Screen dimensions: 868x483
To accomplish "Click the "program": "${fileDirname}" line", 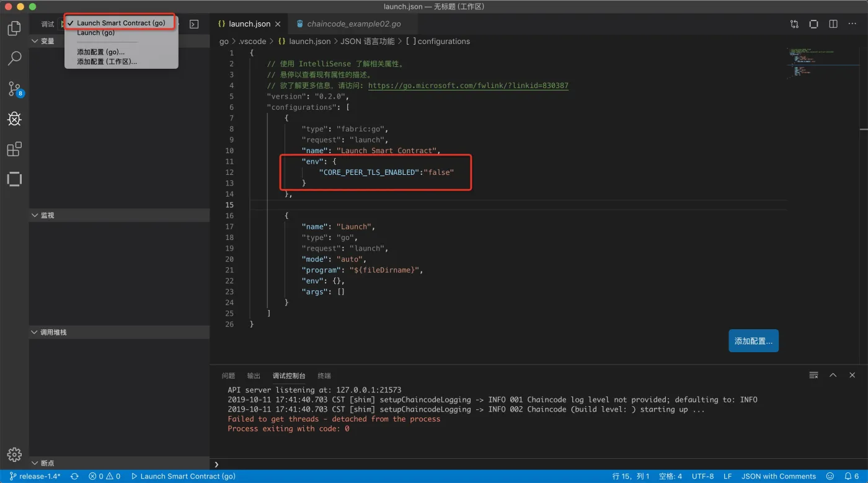I will coord(362,270).
